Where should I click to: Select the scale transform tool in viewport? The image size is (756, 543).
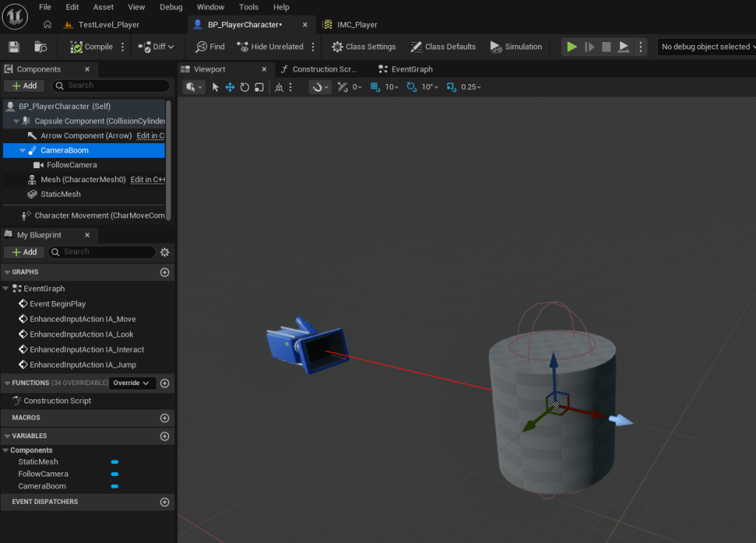tap(259, 87)
